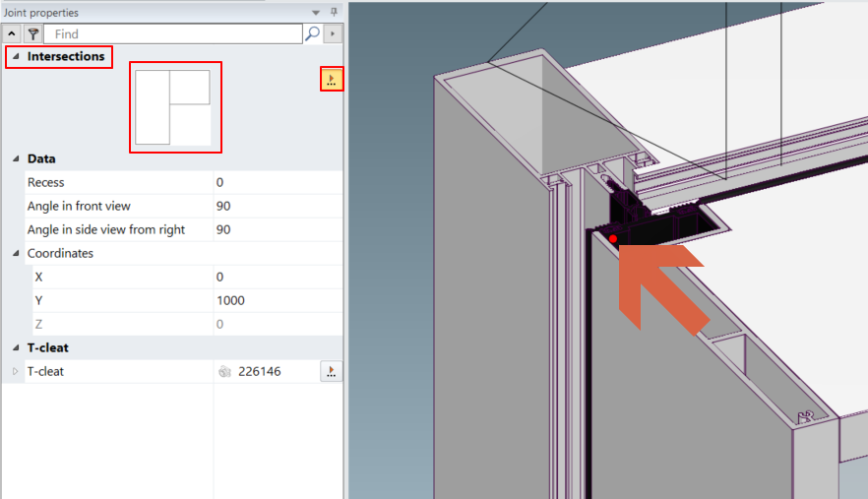Click the T-cleat article icon beside 226146

[224, 371]
